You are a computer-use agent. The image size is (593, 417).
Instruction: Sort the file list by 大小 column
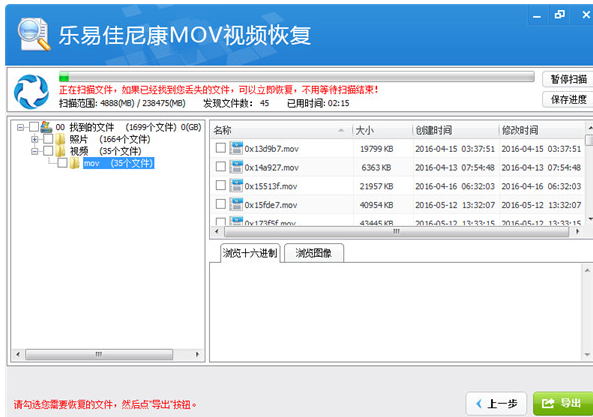coord(382,130)
